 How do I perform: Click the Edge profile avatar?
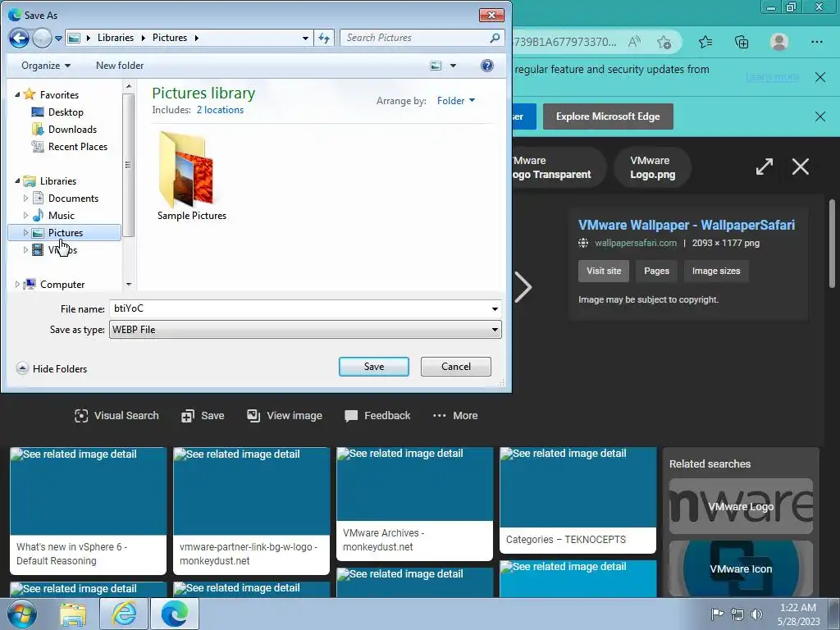click(x=779, y=42)
